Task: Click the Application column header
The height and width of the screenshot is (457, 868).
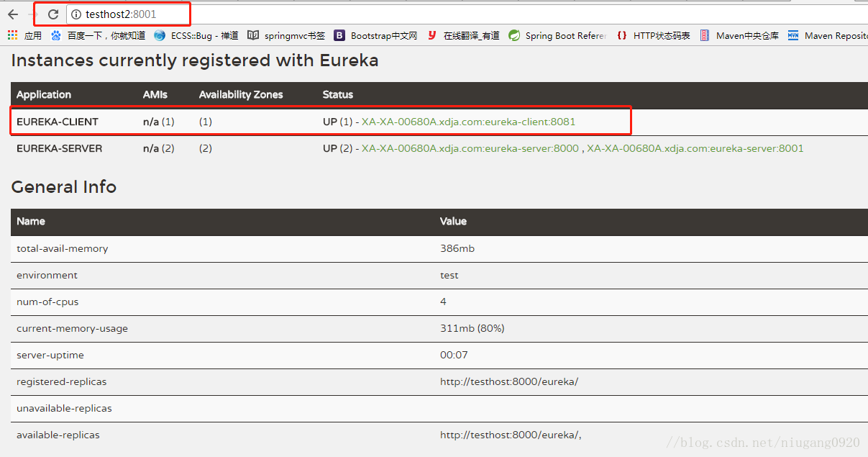Action: pos(44,94)
